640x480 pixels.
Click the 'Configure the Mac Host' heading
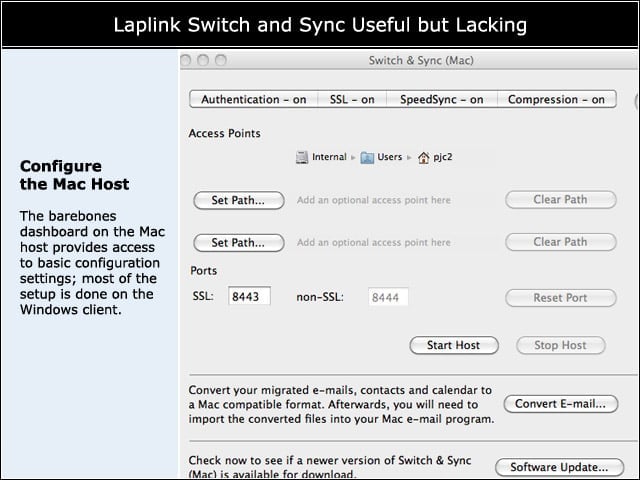pyautogui.click(x=74, y=175)
